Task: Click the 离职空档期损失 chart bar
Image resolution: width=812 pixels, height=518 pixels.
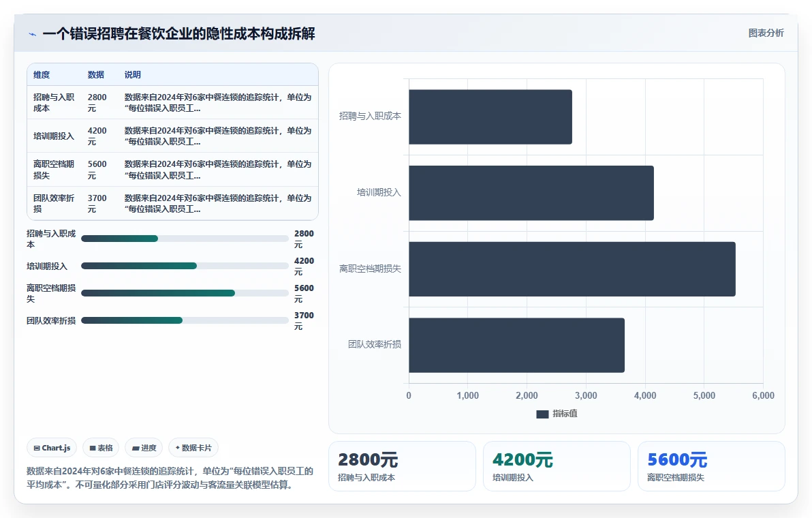Action: coord(572,269)
